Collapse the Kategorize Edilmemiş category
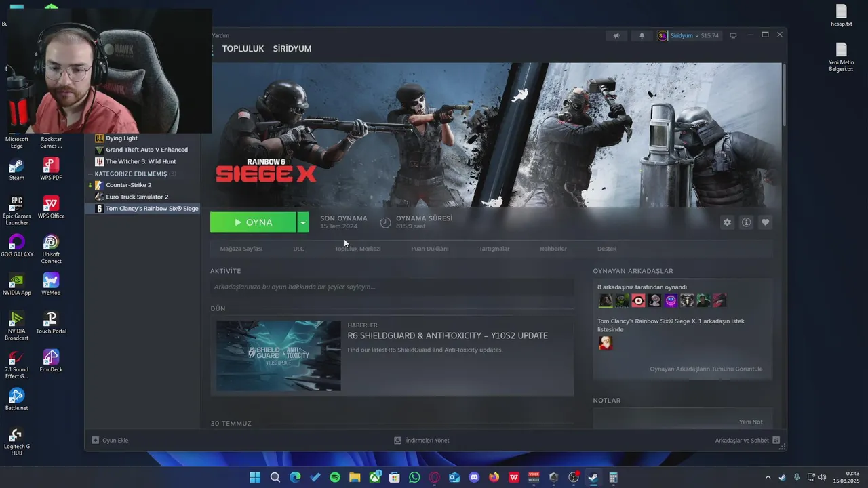Viewport: 868px width, 488px height. 90,174
